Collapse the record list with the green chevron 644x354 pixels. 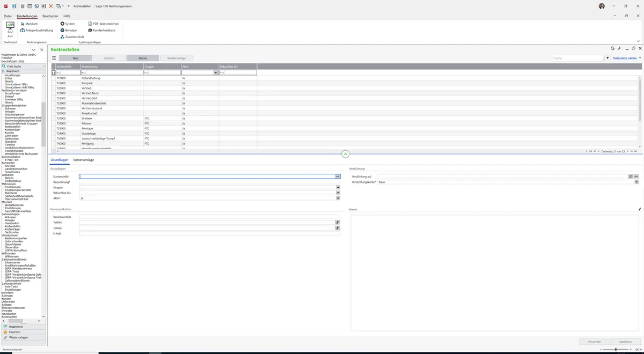click(345, 154)
